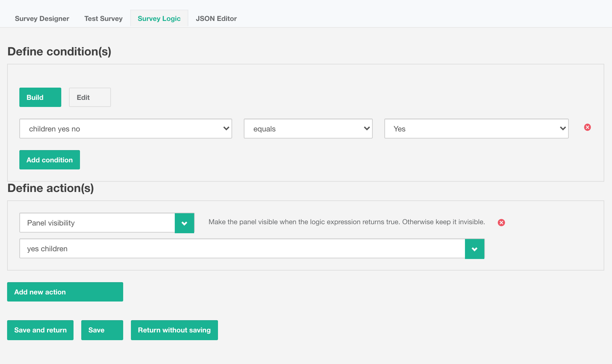Screen dimensions: 612x364
Task: Switch condition editor to Edit mode
Action: (x=90, y=97)
